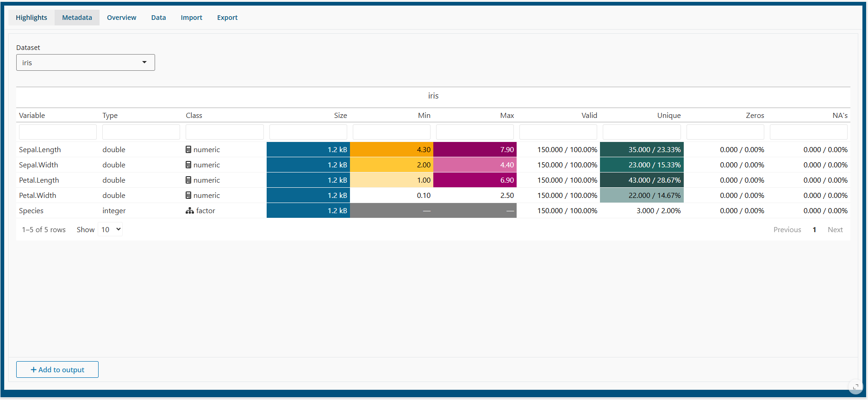Switch to the Highlights tab

31,18
